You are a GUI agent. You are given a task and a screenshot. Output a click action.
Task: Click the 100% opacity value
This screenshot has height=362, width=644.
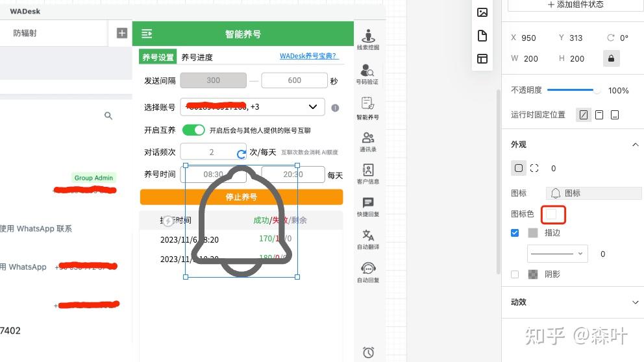pyautogui.click(x=618, y=91)
